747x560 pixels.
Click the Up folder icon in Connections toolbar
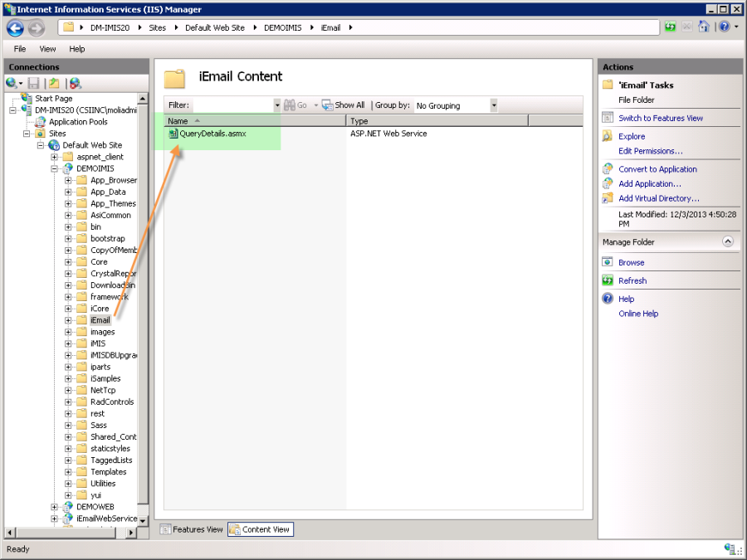pyautogui.click(x=54, y=83)
